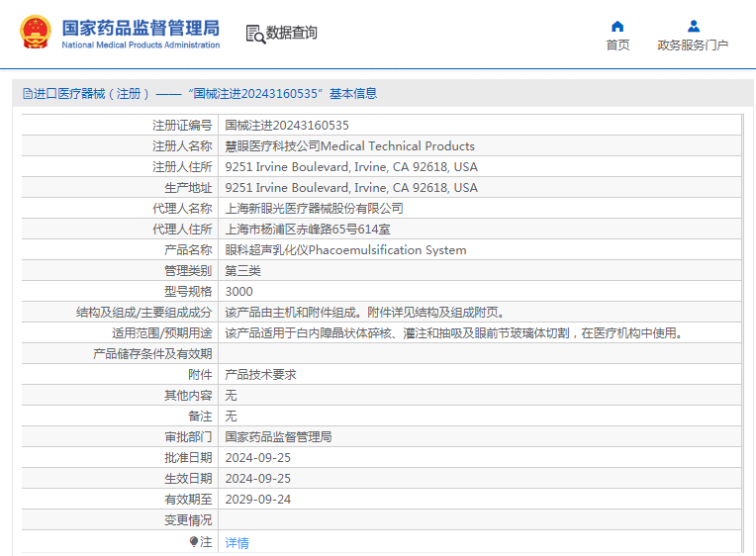This screenshot has height=556, width=756.
Task: Open the 详情 details link
Action: point(236,542)
